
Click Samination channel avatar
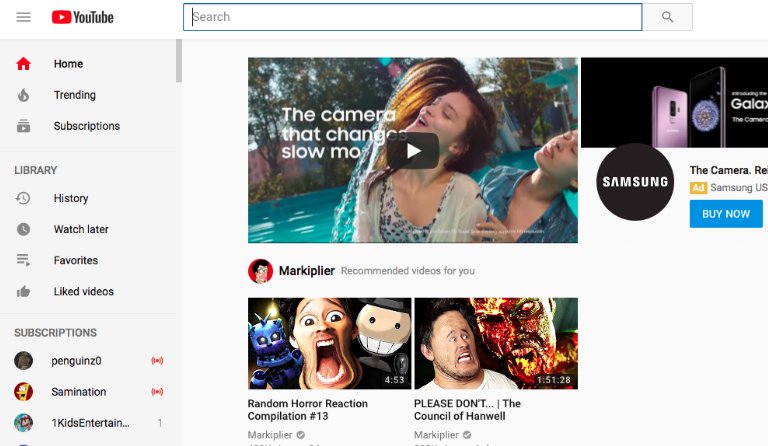coord(24,392)
